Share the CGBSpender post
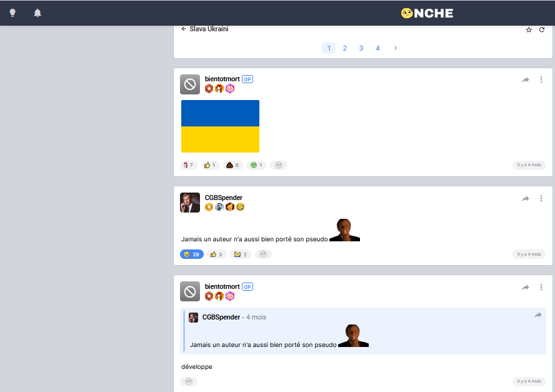This screenshot has height=392, width=555. point(526,198)
